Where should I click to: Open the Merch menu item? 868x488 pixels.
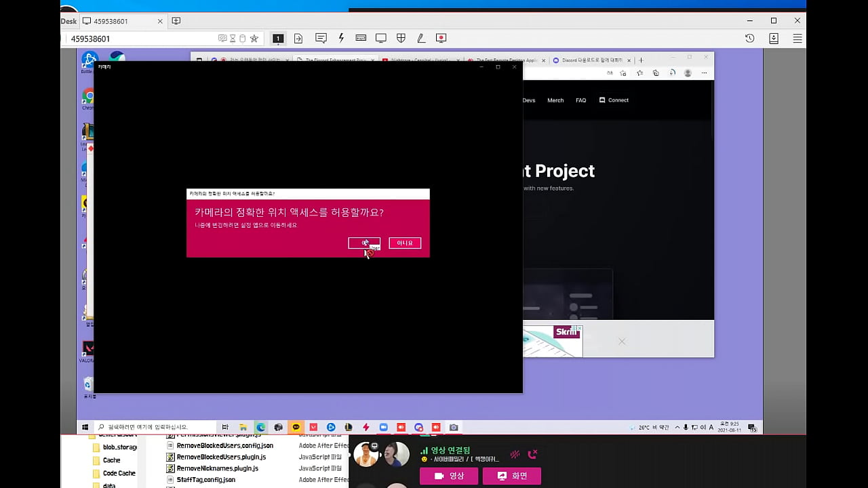pos(555,100)
